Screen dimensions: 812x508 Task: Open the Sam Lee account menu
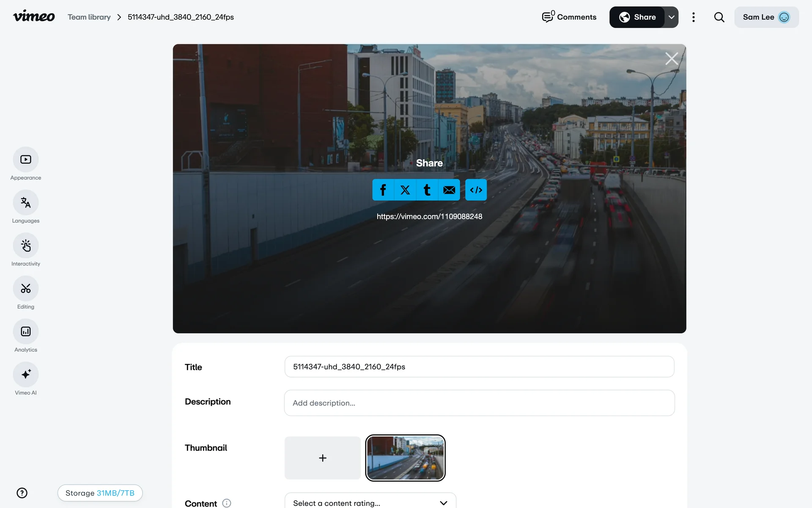tap(766, 17)
